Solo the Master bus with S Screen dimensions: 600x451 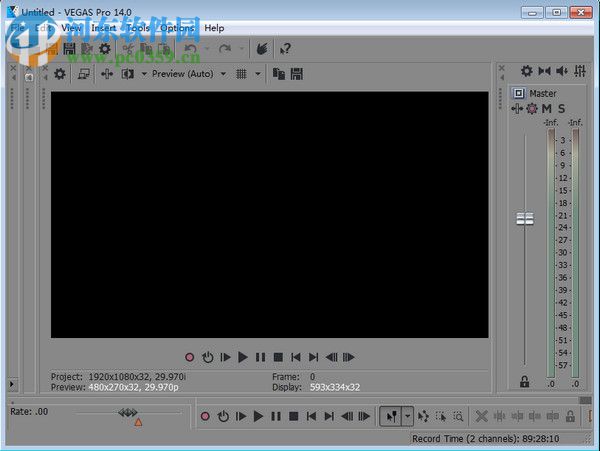pos(561,109)
